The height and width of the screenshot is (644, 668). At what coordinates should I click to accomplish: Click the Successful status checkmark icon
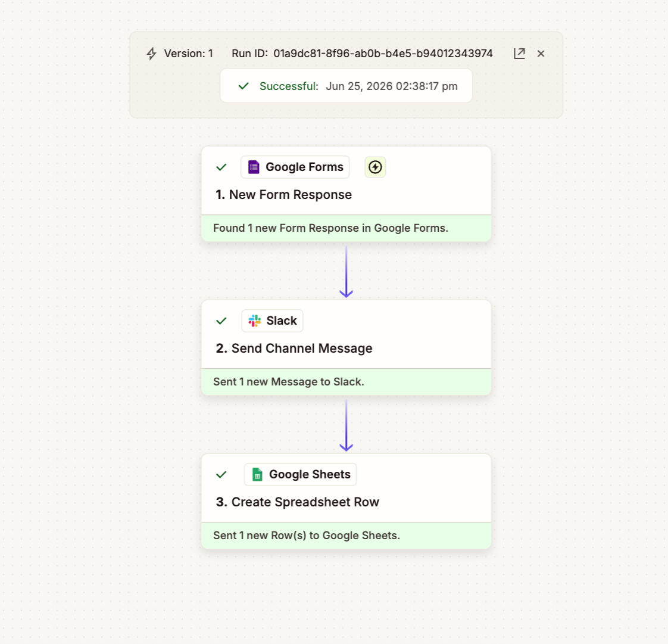click(x=244, y=86)
